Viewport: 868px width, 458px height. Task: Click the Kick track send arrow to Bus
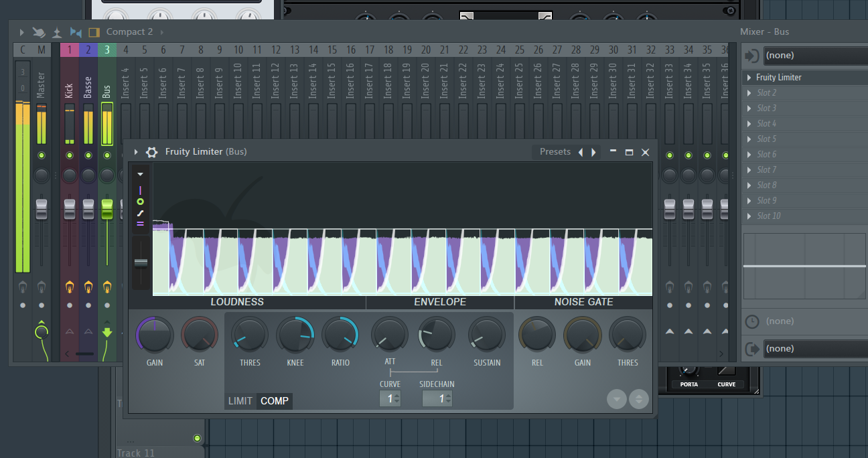(x=70, y=331)
